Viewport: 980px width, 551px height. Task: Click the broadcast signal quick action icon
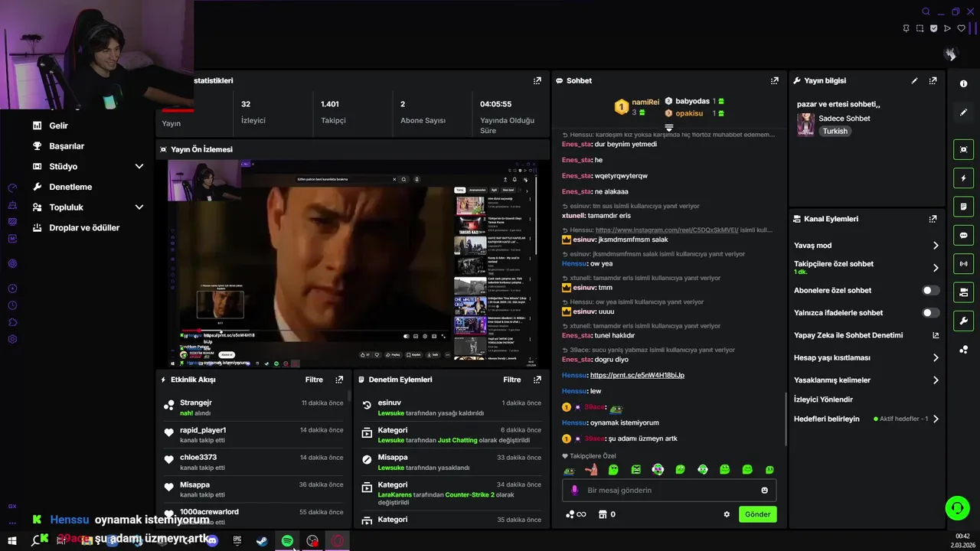pos(963,264)
